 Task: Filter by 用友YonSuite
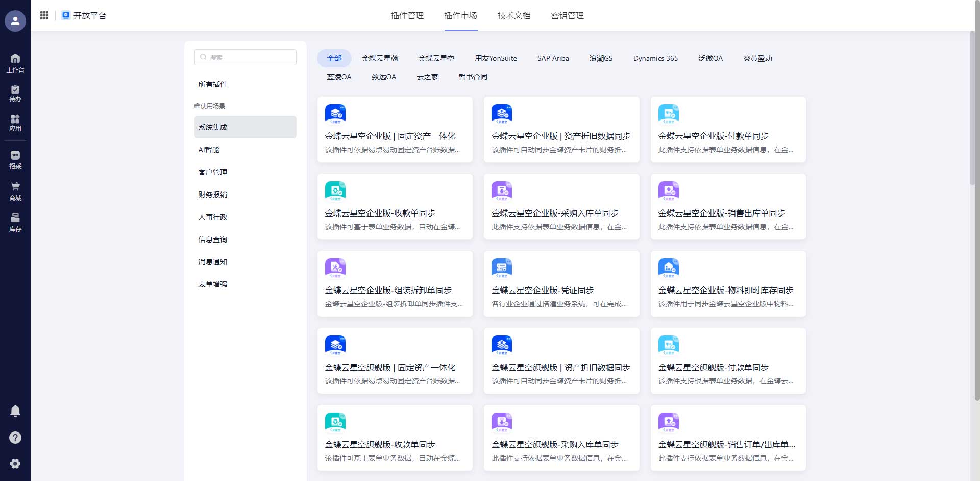(x=496, y=58)
